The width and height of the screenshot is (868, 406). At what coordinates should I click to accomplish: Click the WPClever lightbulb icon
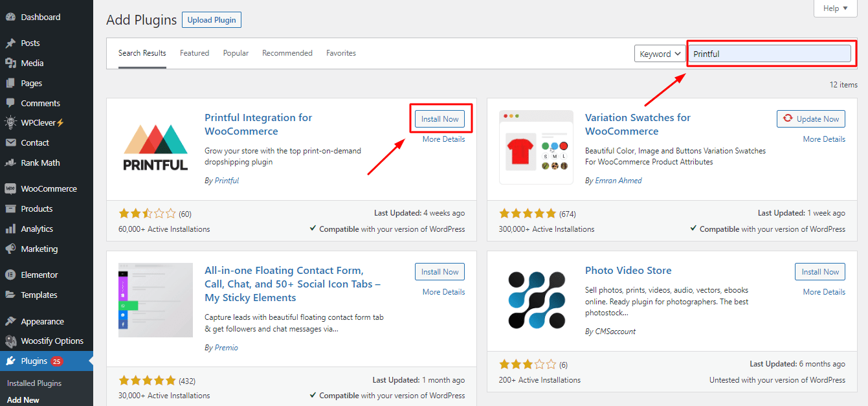point(10,122)
